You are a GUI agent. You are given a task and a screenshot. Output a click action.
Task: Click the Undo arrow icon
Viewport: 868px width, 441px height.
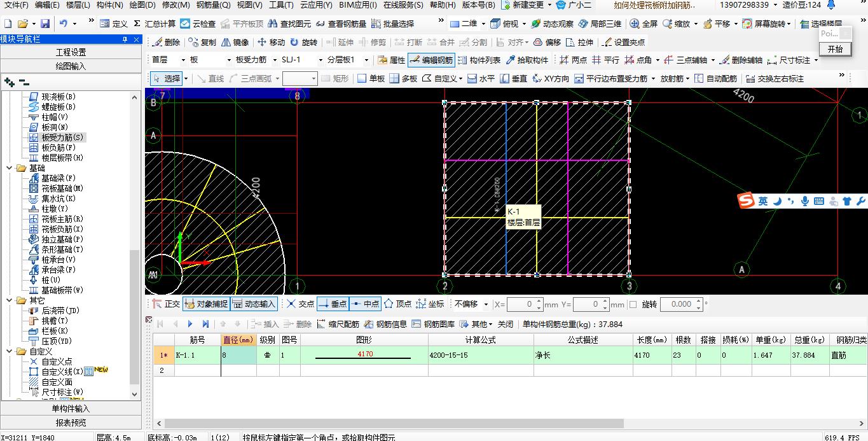(64, 24)
